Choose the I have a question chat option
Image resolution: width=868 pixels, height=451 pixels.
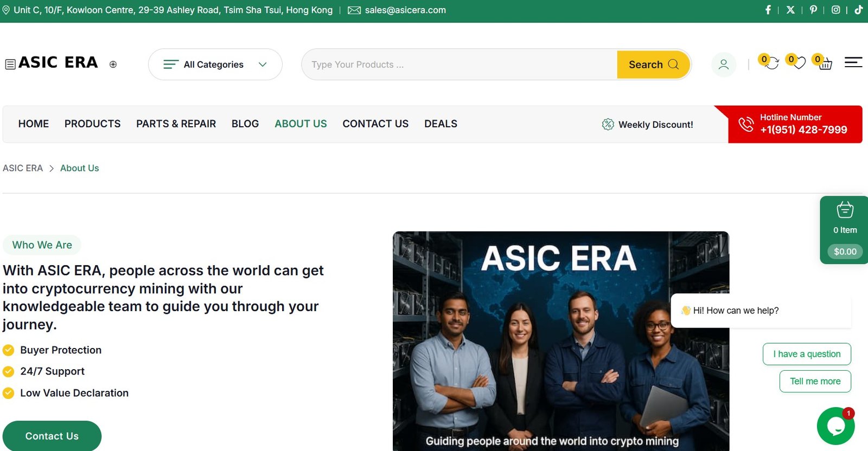click(x=807, y=354)
